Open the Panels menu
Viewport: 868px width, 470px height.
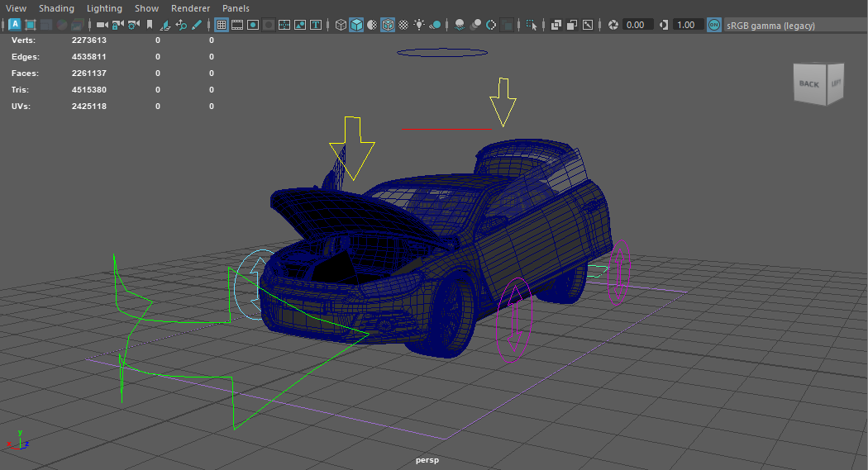pos(236,8)
